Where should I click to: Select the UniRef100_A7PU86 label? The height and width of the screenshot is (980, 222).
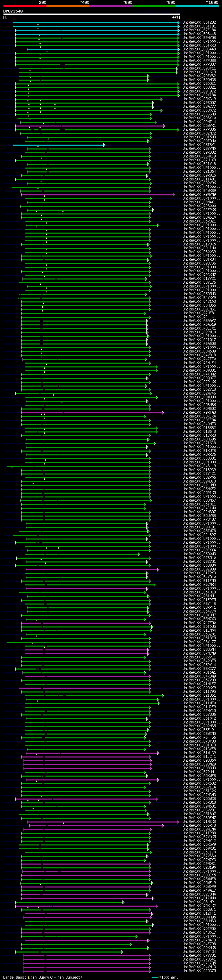(x=199, y=129)
